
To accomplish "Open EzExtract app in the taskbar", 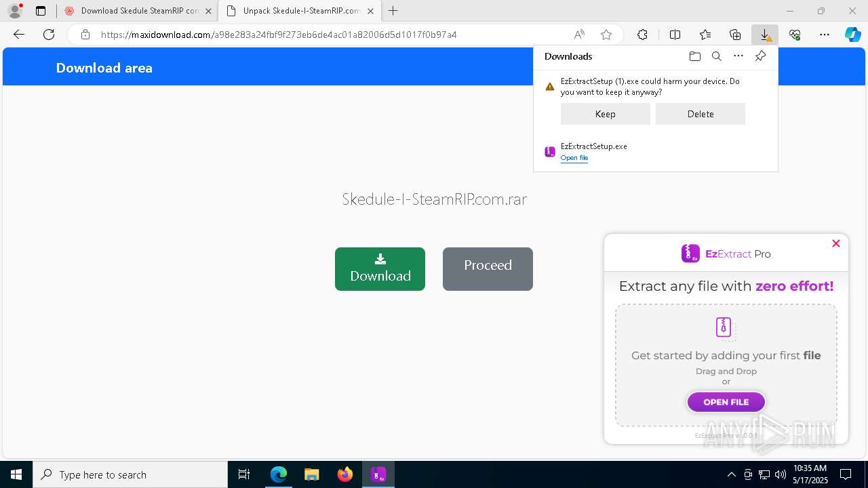I will coord(378,474).
